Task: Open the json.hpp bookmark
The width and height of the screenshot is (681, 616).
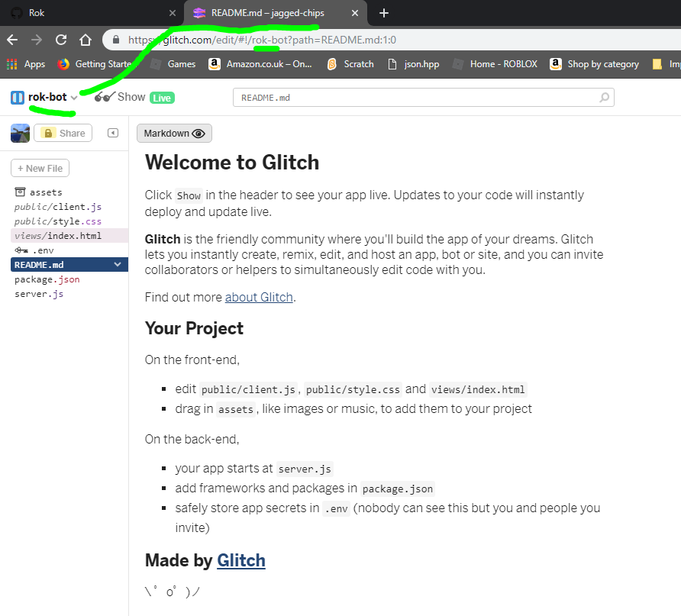Action: coord(413,64)
